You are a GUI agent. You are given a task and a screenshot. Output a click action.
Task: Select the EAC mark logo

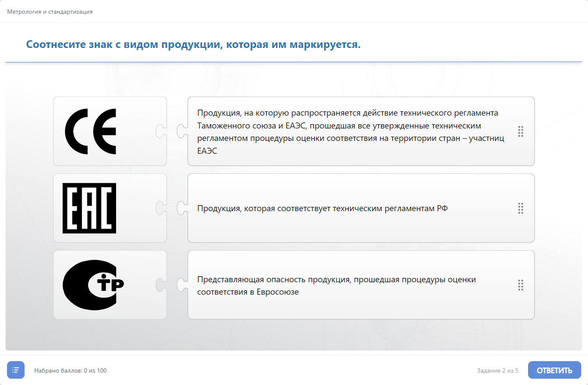[90, 208]
